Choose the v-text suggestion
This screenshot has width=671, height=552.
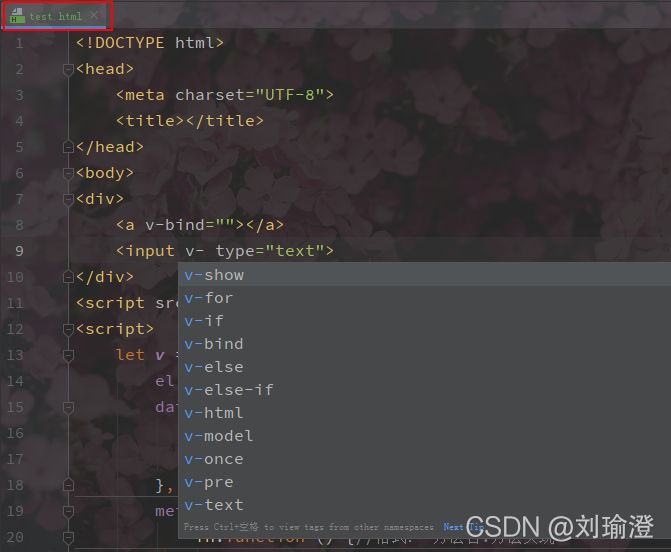(x=425, y=505)
